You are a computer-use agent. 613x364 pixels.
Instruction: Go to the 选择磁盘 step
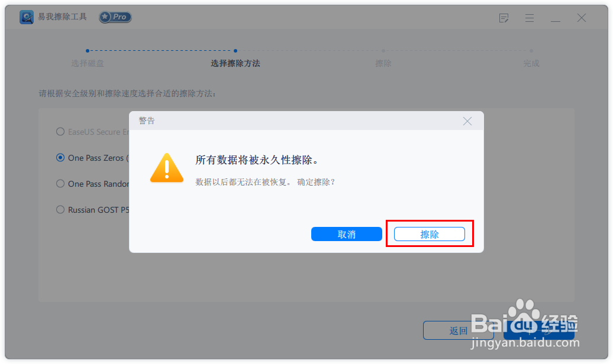click(88, 63)
